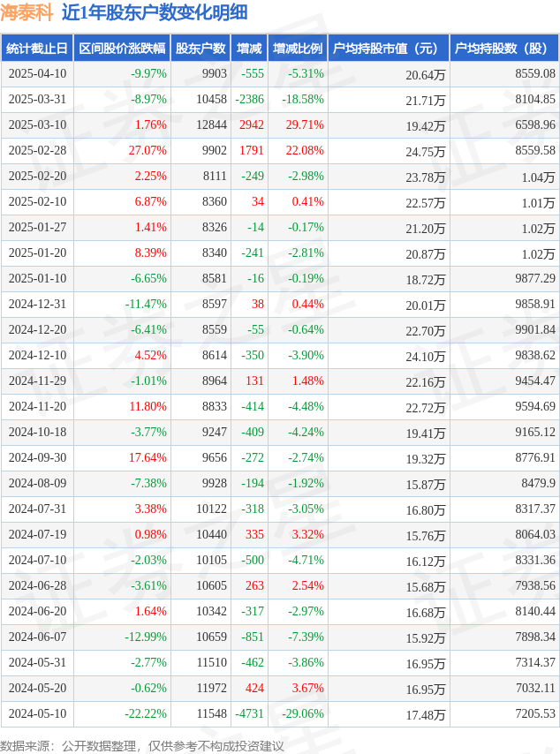Click the 区间股价涨跌幅 column header
The width and height of the screenshot is (560, 754).
point(122,48)
